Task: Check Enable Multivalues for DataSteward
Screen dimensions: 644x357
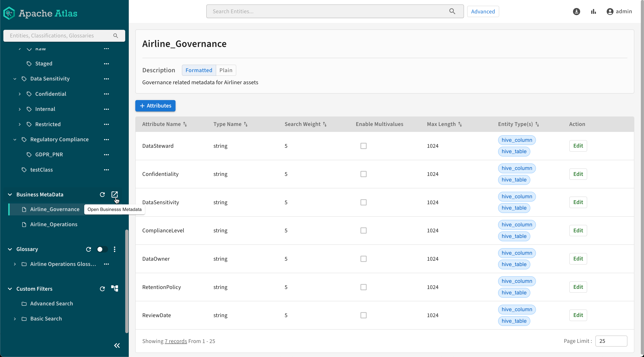Action: 363,146
